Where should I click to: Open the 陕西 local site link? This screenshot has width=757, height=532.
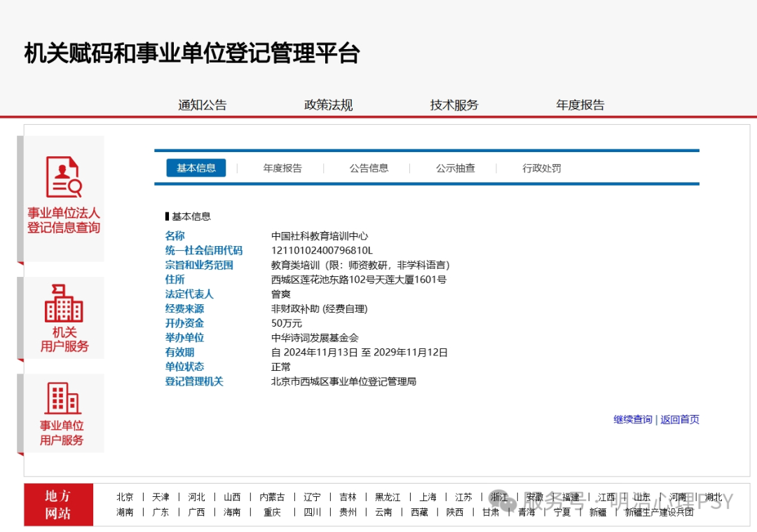455,512
